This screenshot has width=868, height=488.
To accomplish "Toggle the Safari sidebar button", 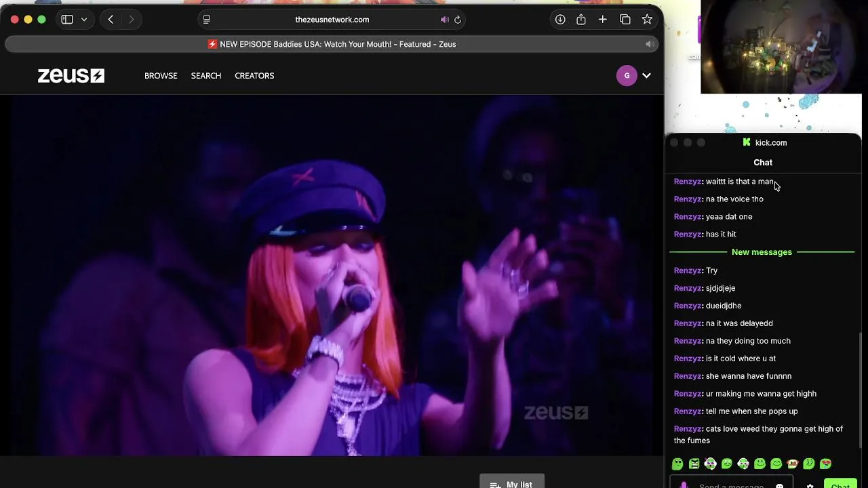I will [67, 20].
